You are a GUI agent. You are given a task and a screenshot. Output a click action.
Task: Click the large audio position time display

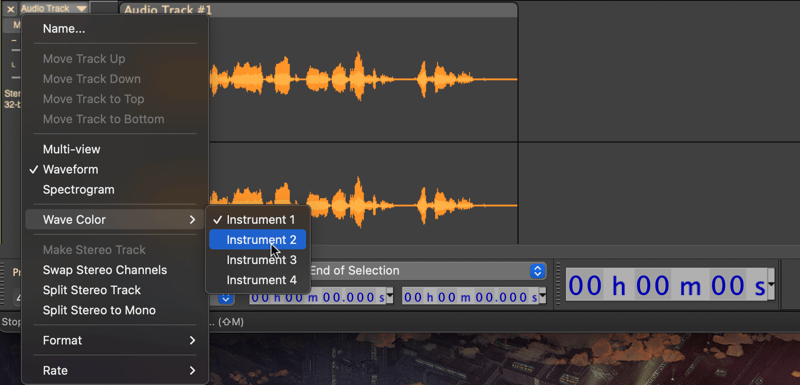click(x=666, y=286)
